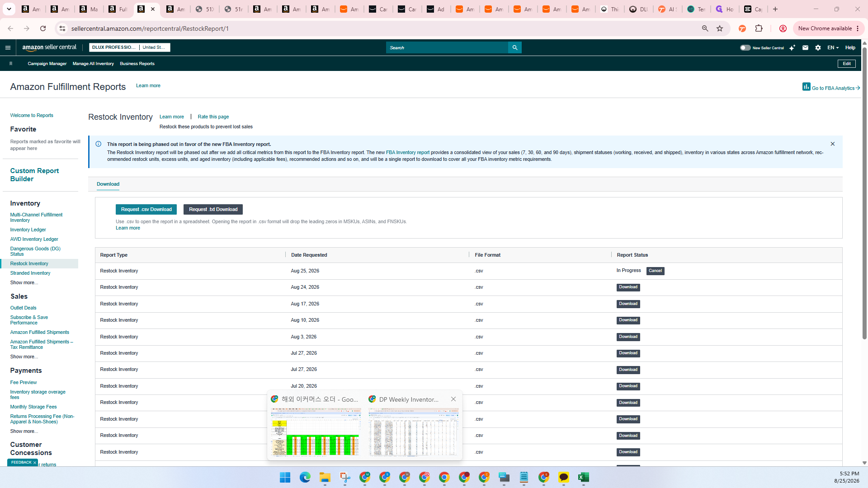868x488 pixels.
Task: Open the Help menu
Action: pyautogui.click(x=850, y=47)
